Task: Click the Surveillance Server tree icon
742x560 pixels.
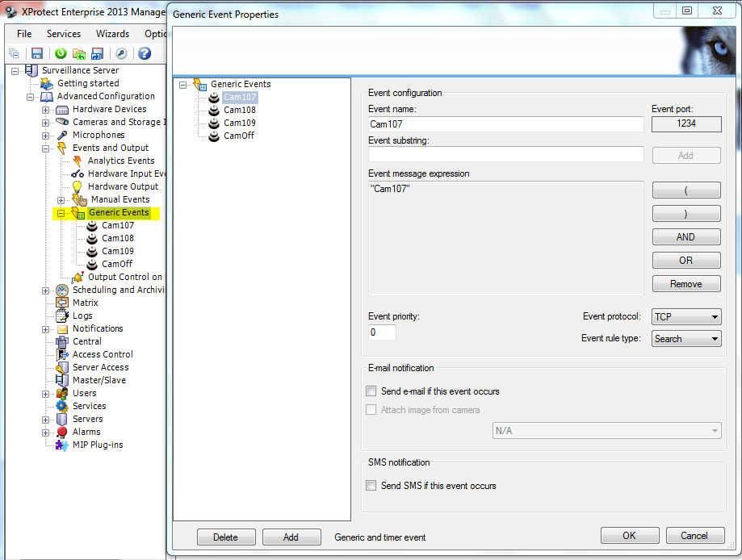Action: [31, 70]
